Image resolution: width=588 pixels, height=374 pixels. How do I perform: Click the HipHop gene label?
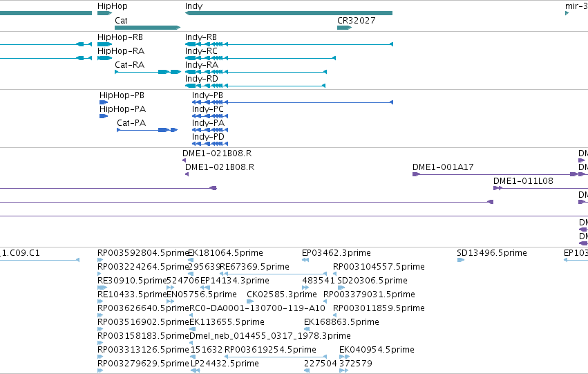113,6
